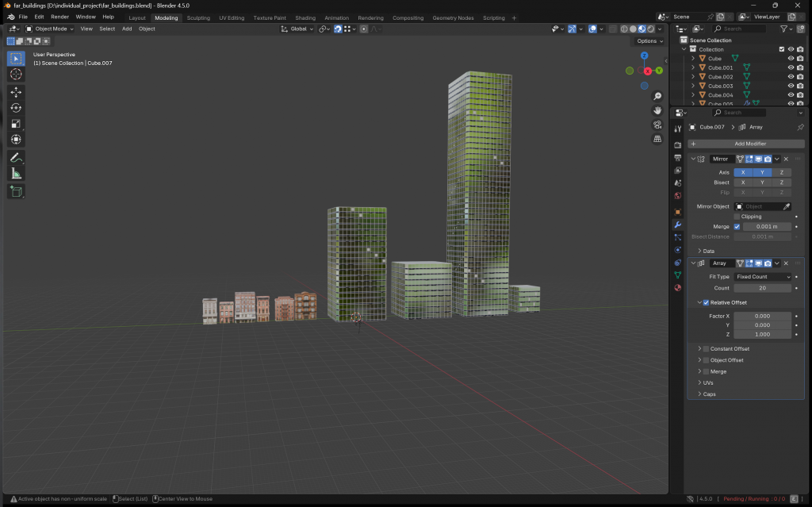Select the Scale tool
Screen dimensions: 812x507
[x=16, y=124]
